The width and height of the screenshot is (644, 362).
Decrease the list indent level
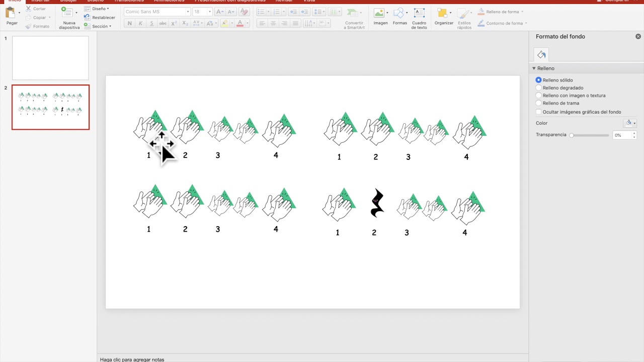coord(294,12)
